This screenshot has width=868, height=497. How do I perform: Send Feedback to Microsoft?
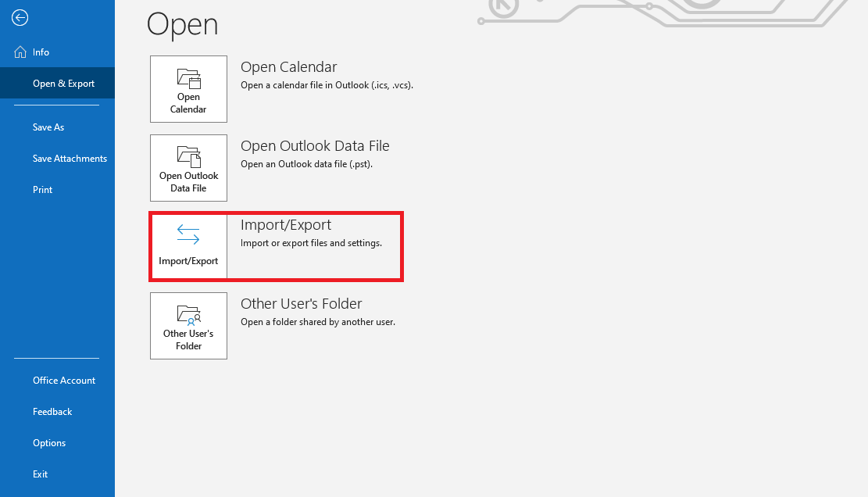point(52,411)
